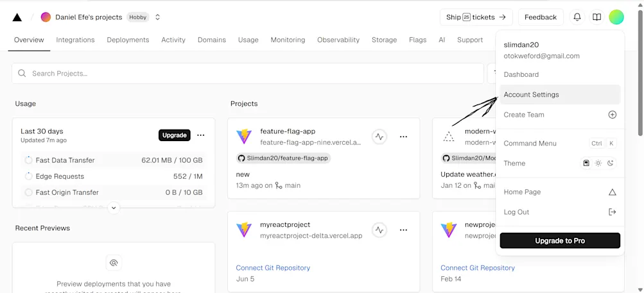Click the newproject Vite logo
The image size is (644, 293).
[449, 230]
